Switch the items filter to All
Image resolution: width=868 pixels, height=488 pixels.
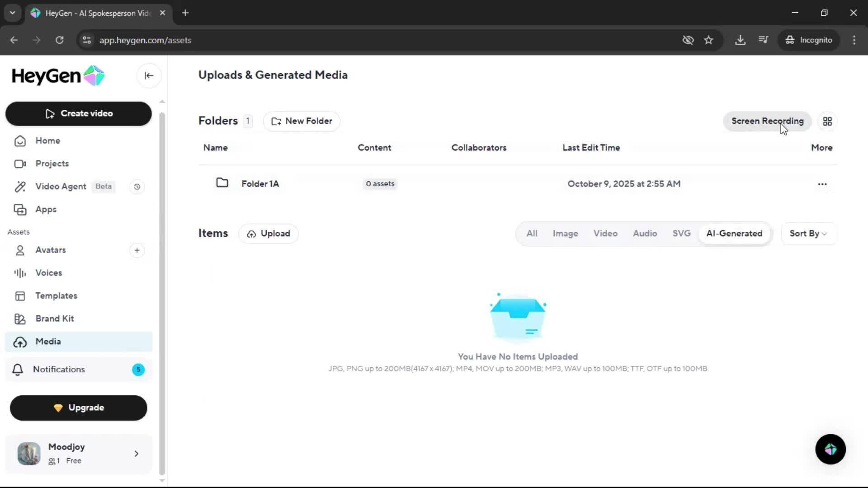[532, 234]
